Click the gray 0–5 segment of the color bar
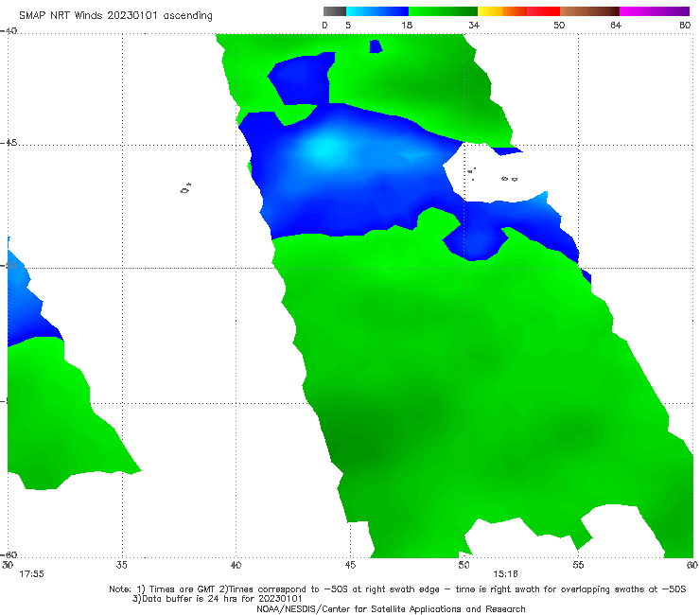The image size is (700, 615). (x=335, y=11)
